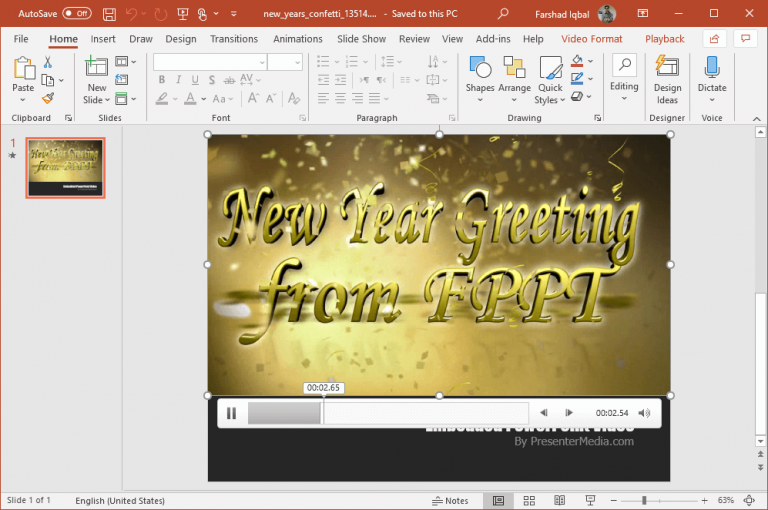The height and width of the screenshot is (510, 768).
Task: Click the Arrange icon
Action: point(514,67)
